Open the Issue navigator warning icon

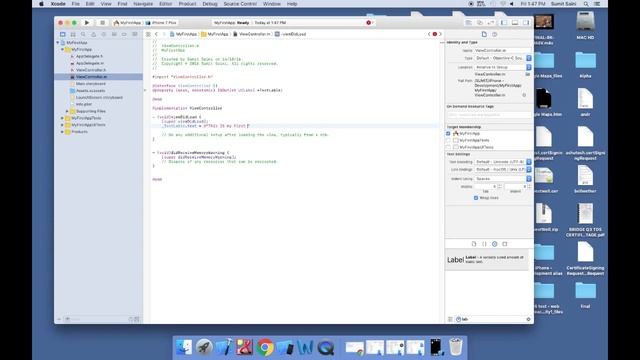click(93, 34)
